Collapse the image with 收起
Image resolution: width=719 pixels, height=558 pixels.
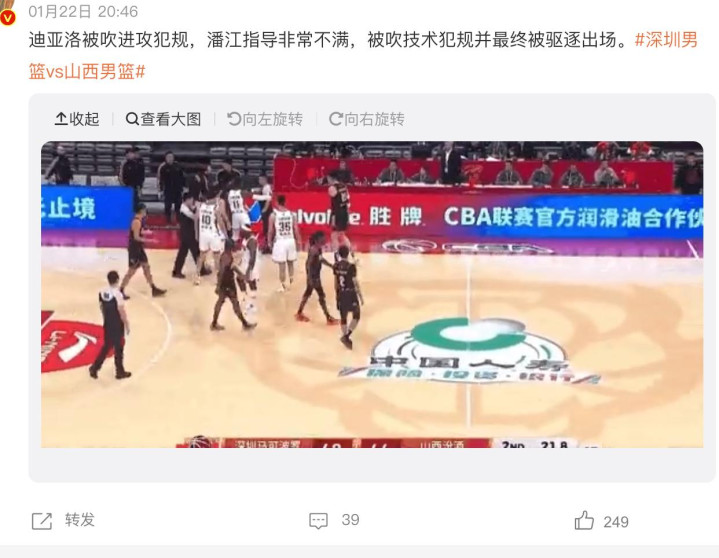pos(77,119)
